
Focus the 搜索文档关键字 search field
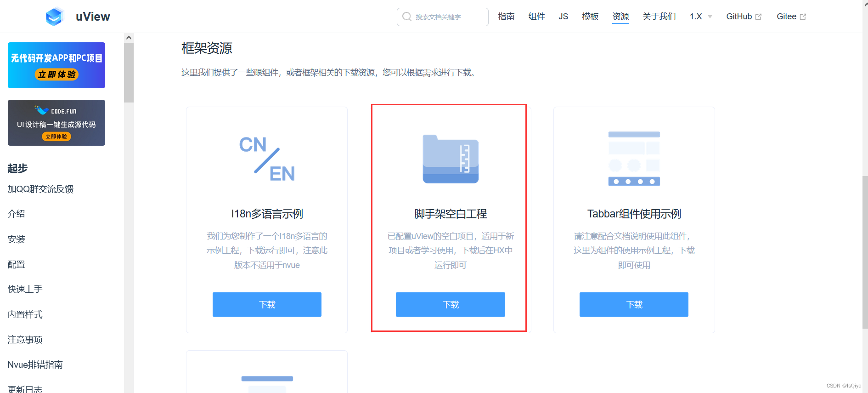[x=443, y=17]
